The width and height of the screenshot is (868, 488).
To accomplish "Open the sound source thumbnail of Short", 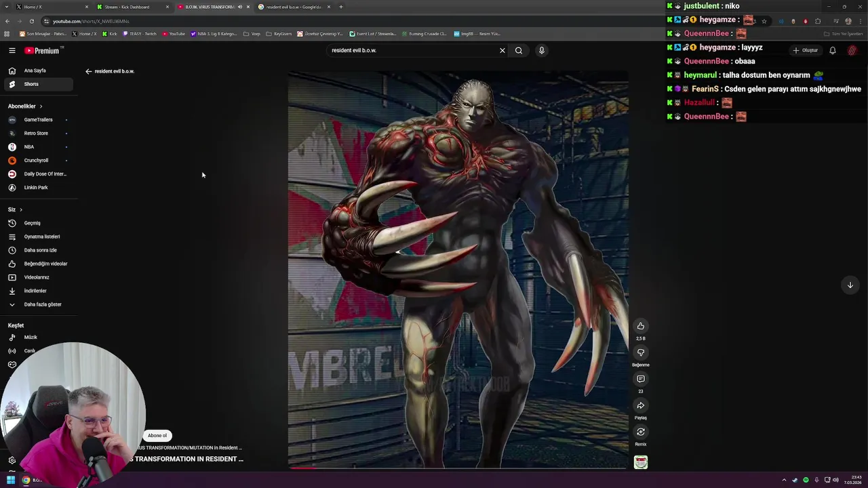I will pyautogui.click(x=640, y=462).
